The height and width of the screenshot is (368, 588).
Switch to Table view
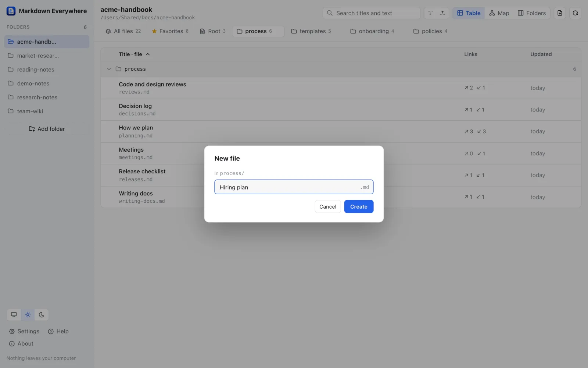pos(469,13)
